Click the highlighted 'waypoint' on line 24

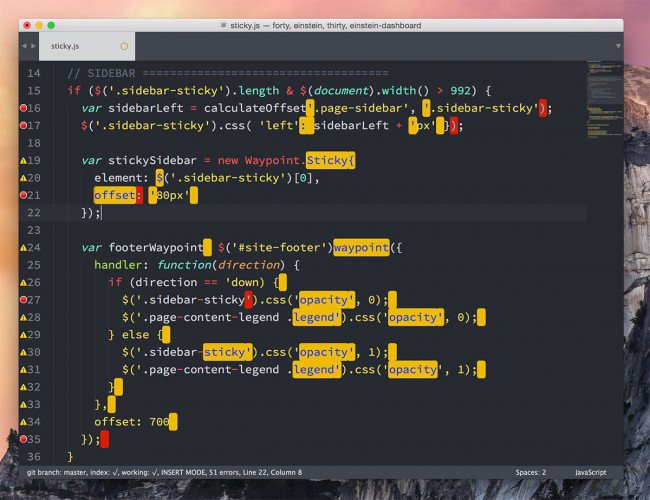point(361,248)
